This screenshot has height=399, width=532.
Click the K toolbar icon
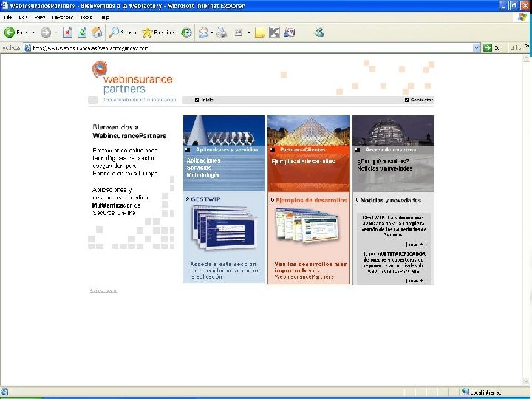click(x=274, y=33)
